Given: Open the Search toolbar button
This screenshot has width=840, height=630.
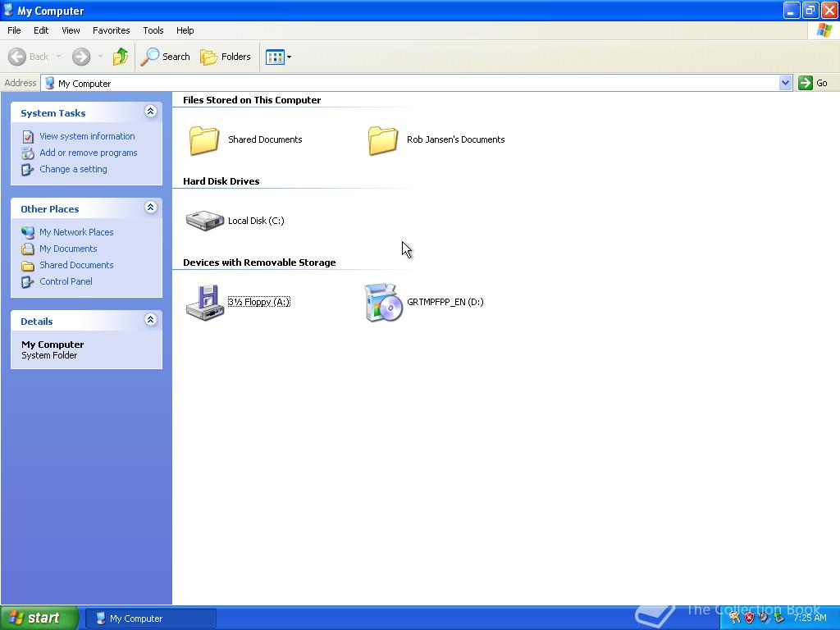Looking at the screenshot, I should click(165, 57).
